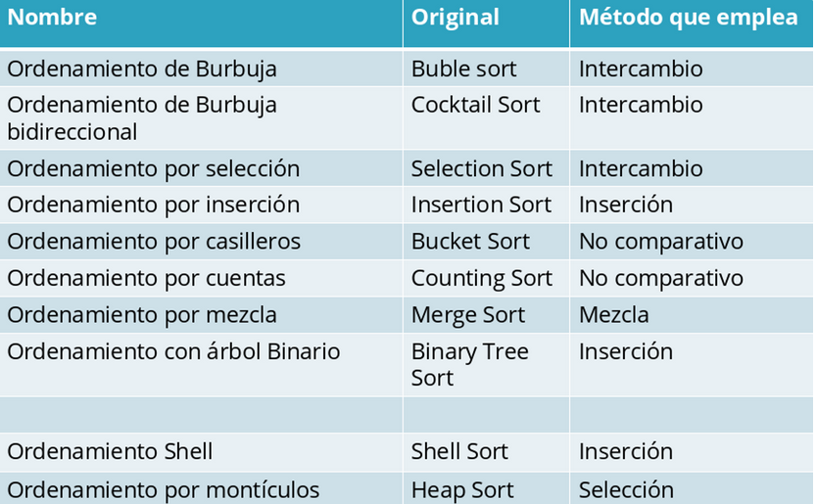Image resolution: width=816 pixels, height=504 pixels.
Task: Select the "Ordenamiento por selección" cell
Action: (153, 169)
